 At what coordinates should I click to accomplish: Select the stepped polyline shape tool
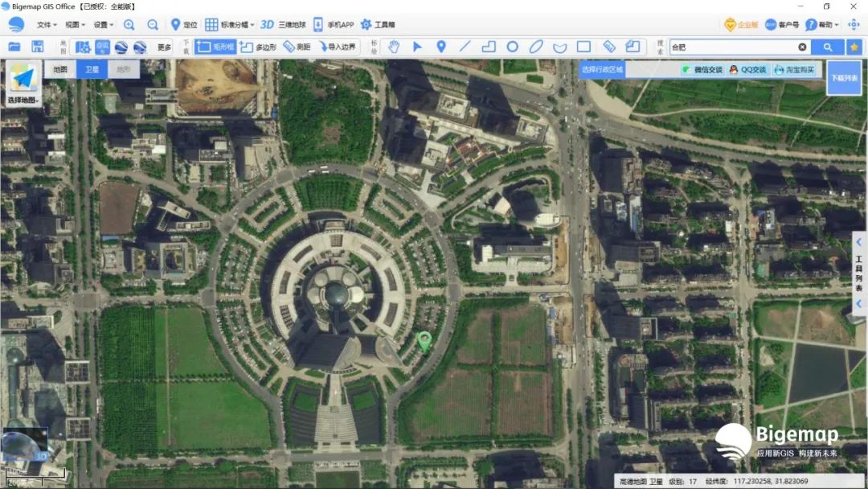489,47
